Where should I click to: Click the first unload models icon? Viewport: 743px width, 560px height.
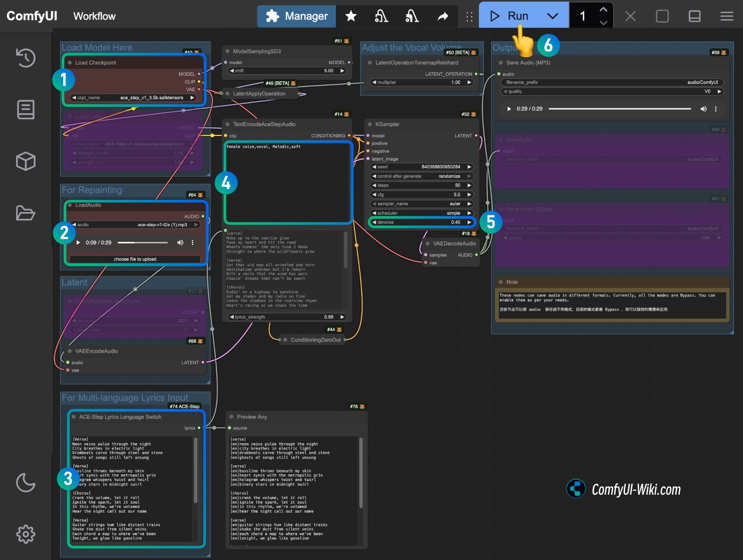coord(381,16)
